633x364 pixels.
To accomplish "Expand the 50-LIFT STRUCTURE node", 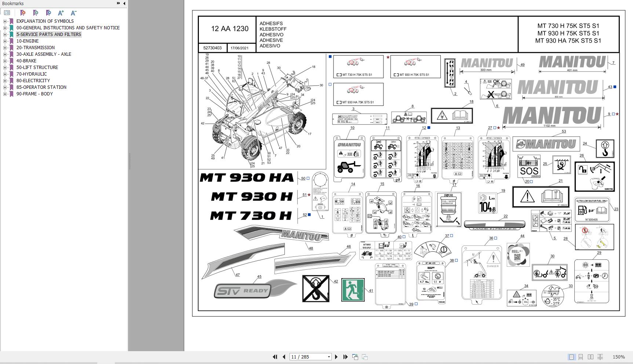I will (5, 68).
